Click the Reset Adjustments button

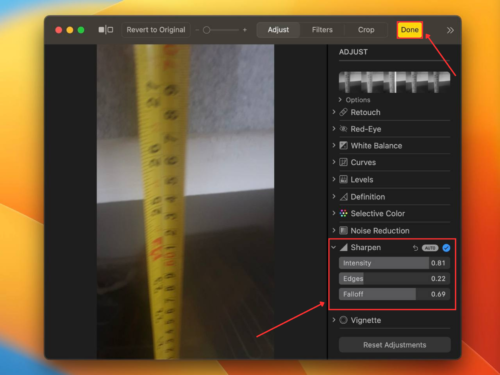tap(395, 345)
